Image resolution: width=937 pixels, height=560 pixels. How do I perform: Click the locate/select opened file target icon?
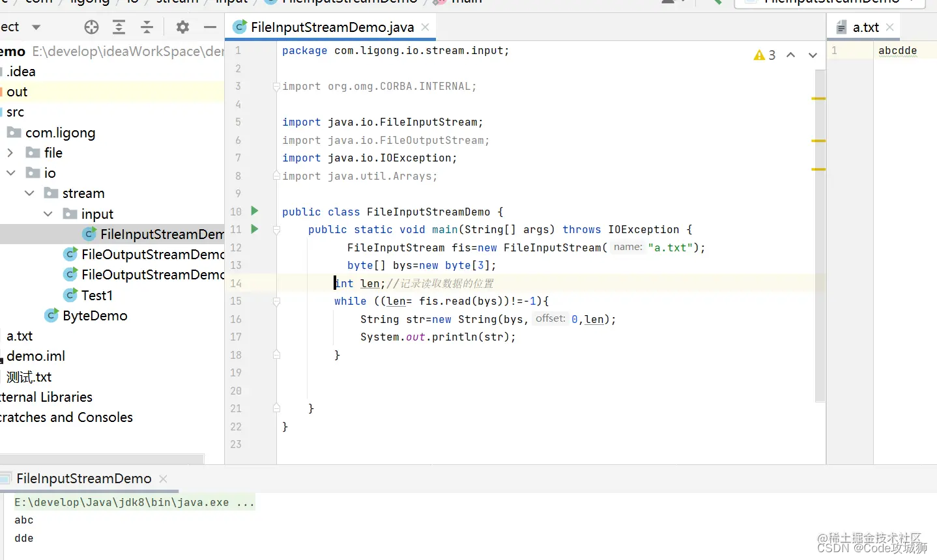tap(91, 27)
